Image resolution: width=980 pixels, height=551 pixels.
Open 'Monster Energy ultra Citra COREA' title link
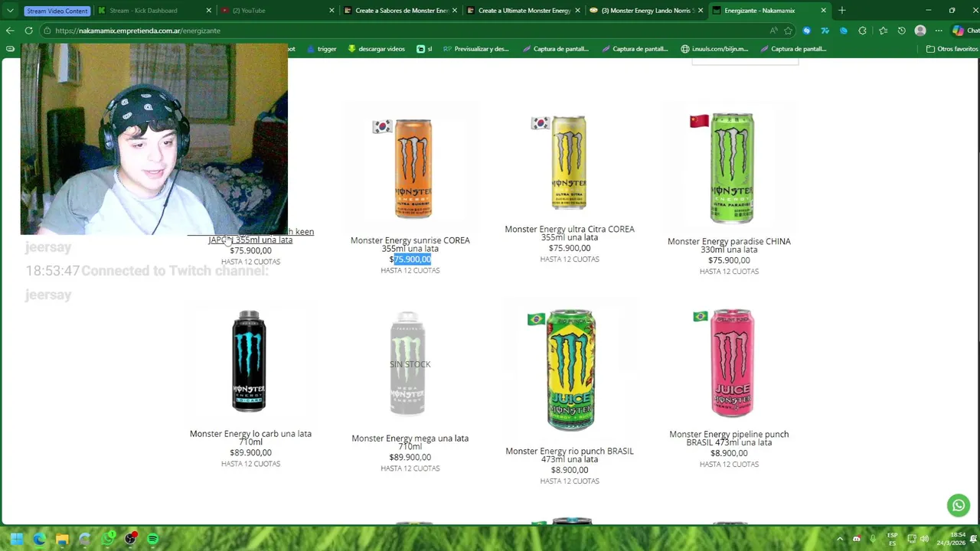click(x=570, y=233)
